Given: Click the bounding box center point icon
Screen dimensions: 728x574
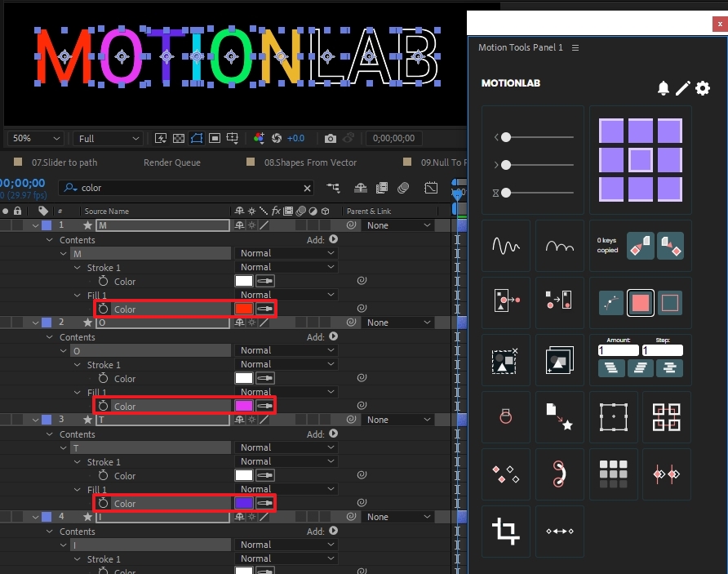Looking at the screenshot, I should pos(613,416).
